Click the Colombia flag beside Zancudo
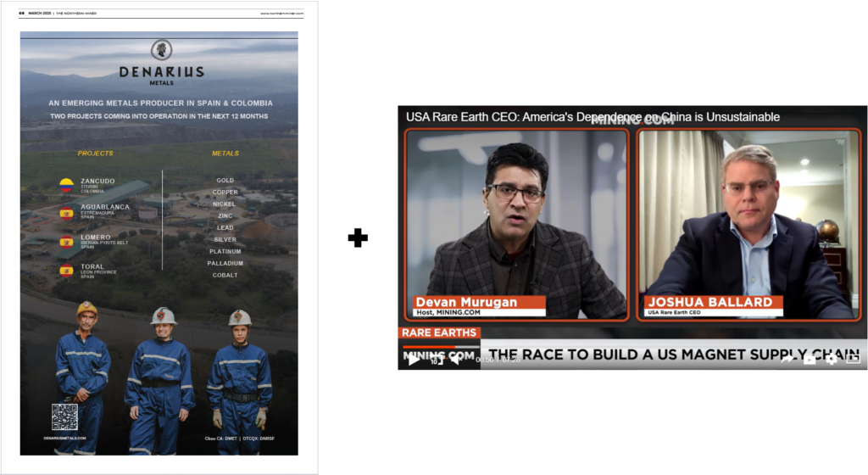The image size is (868, 475). [x=66, y=184]
